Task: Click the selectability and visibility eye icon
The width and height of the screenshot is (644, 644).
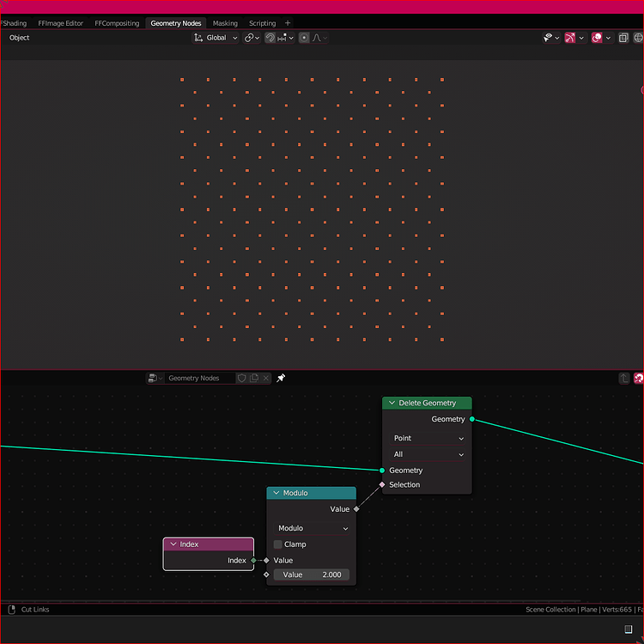Action: (548, 38)
